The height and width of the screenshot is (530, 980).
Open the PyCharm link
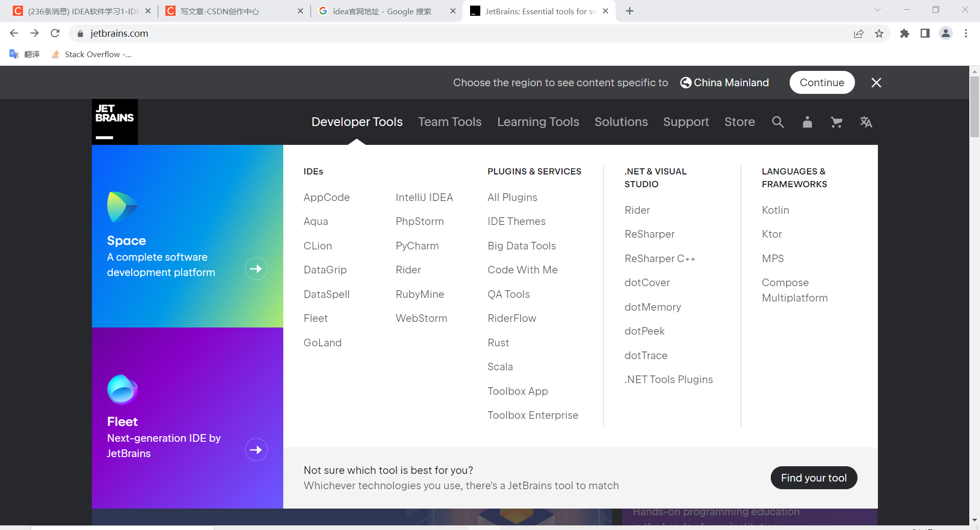click(x=417, y=246)
